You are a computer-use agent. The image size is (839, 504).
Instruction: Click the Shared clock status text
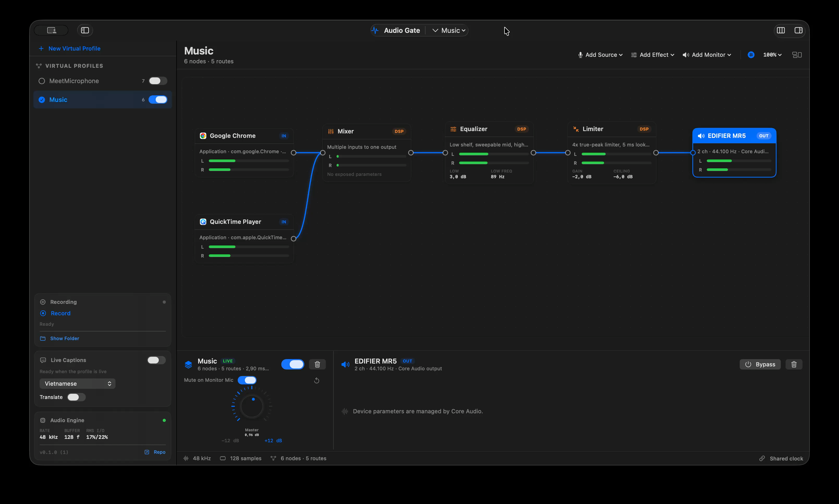point(786,459)
